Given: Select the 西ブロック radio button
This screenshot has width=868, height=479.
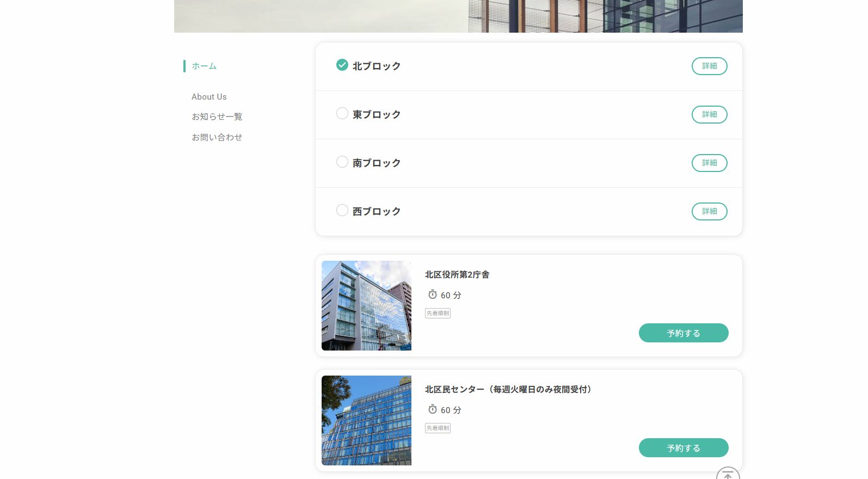Looking at the screenshot, I should click(342, 211).
